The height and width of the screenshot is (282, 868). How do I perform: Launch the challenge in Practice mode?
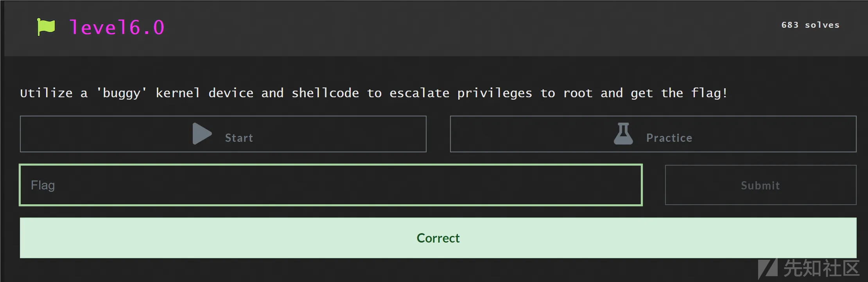pos(653,134)
